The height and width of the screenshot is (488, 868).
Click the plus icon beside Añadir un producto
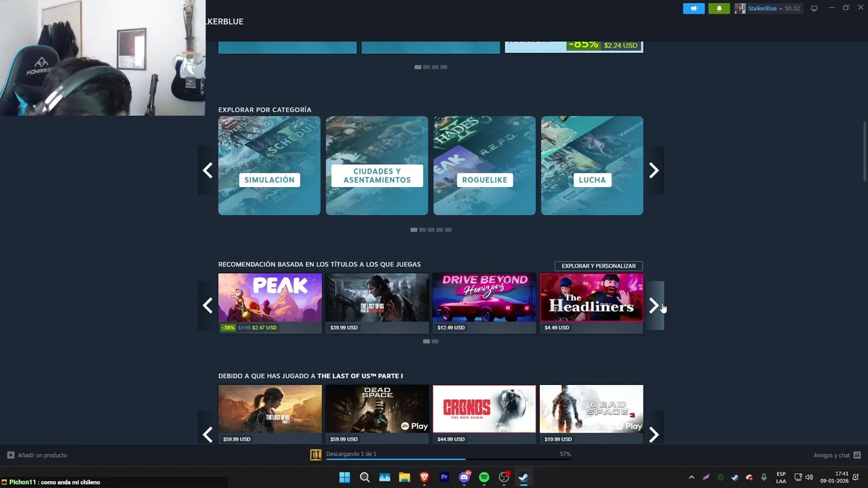[10, 455]
